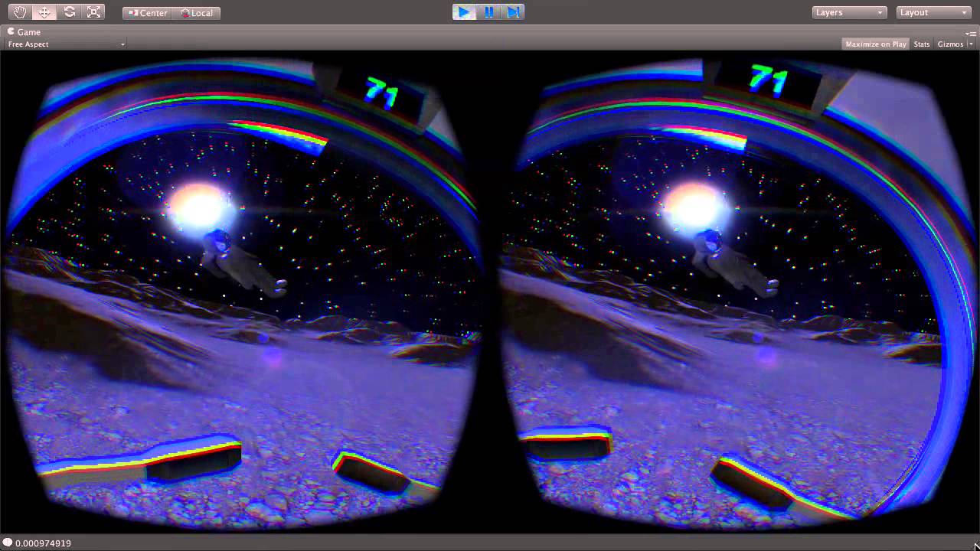Select the Move tool
The image size is (980, 551).
[x=44, y=12]
